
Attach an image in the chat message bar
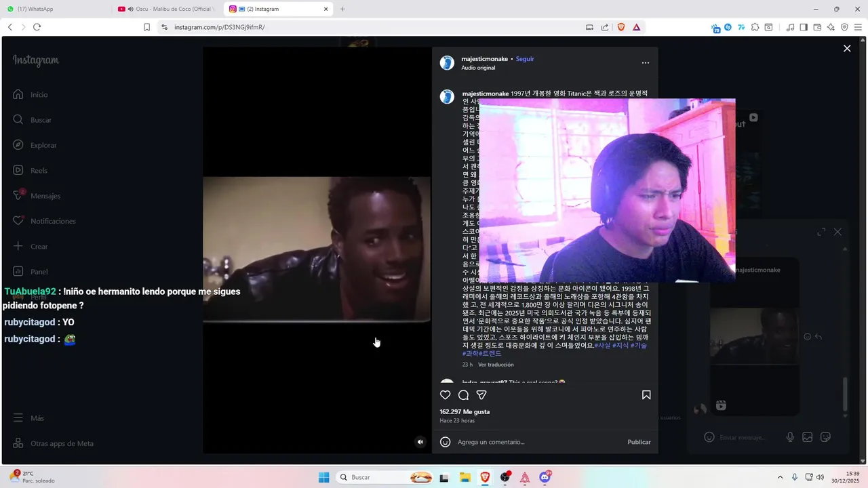pyautogui.click(x=807, y=437)
